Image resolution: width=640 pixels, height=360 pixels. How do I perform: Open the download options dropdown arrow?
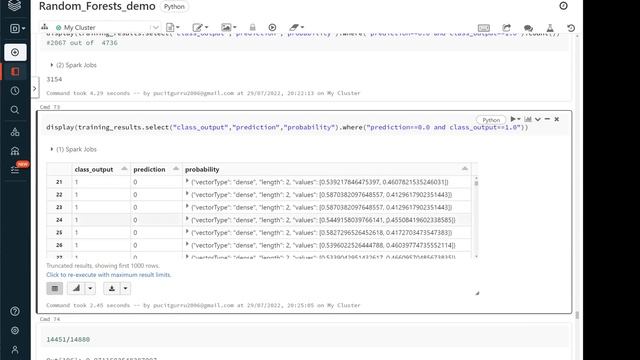pyautogui.click(x=125, y=289)
